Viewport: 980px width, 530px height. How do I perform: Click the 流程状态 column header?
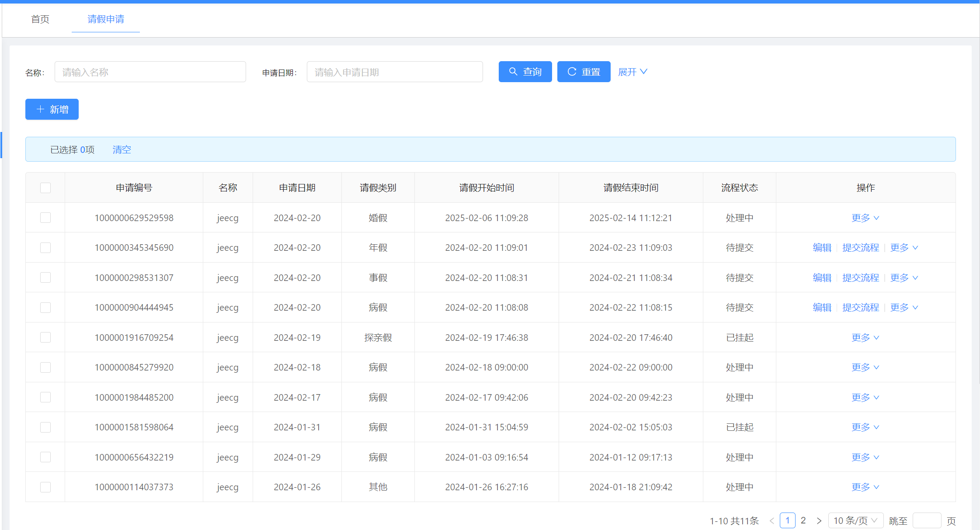click(740, 188)
